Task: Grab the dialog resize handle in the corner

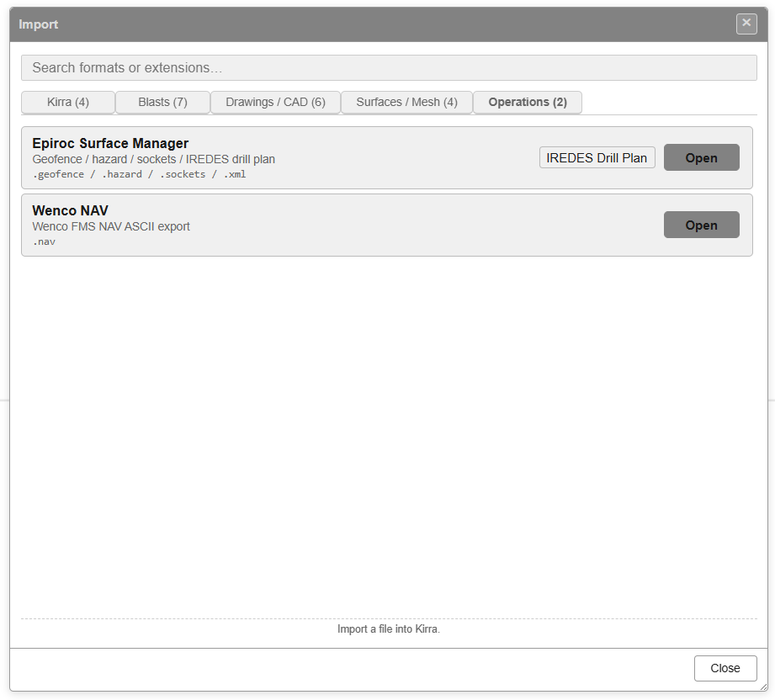Action: coord(763,687)
